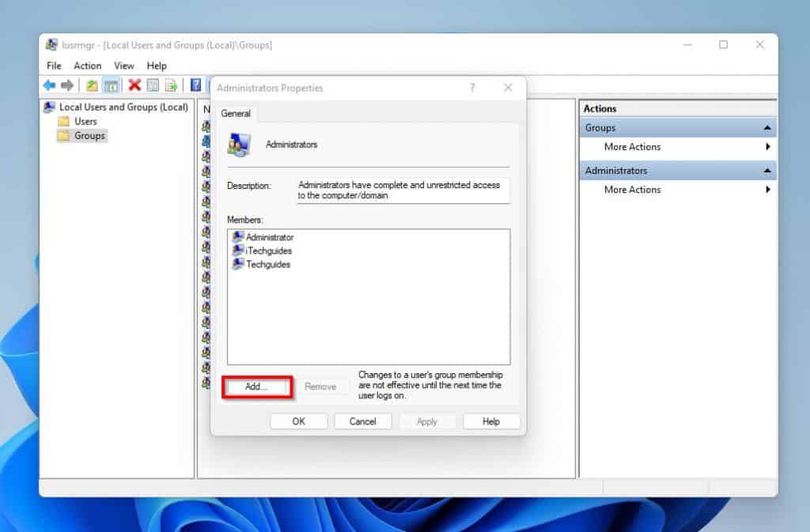Viewport: 810px width, 532px height.
Task: Click the Administrators group icon in dialog
Action: 239,145
